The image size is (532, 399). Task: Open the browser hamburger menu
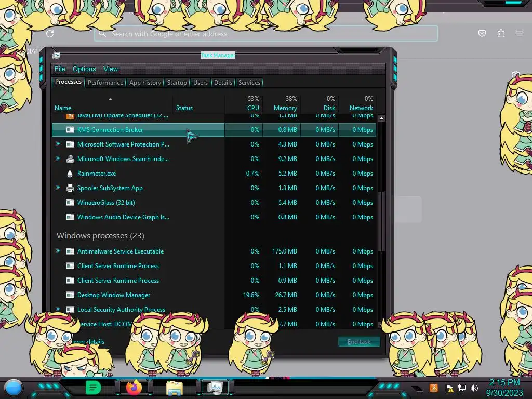[520, 33]
